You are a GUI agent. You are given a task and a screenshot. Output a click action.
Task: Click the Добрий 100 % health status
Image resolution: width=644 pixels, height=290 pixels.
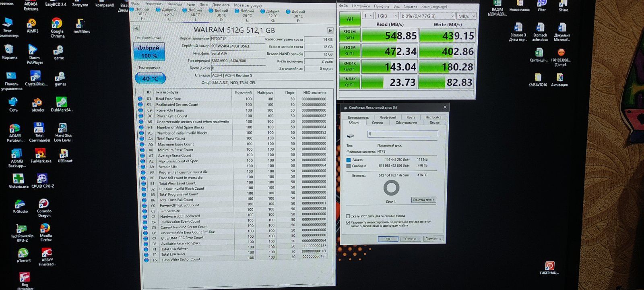149,51
